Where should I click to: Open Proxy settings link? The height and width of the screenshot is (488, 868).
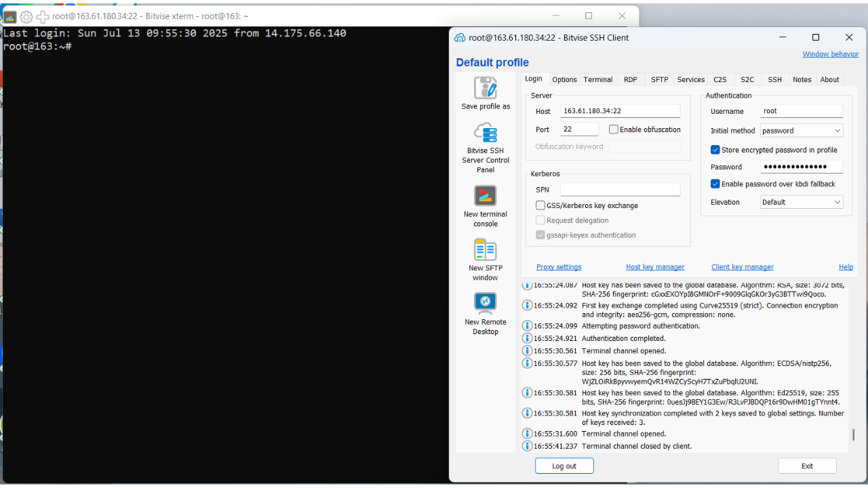[559, 267]
